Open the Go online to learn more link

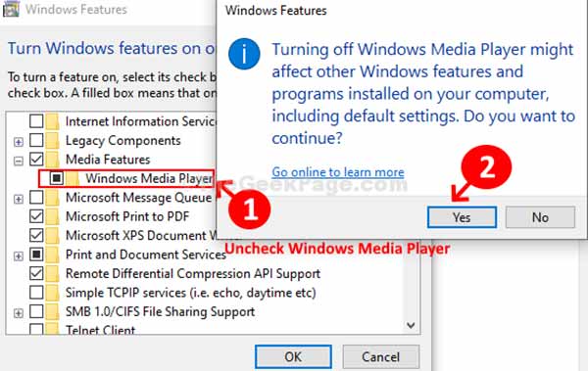tap(338, 172)
